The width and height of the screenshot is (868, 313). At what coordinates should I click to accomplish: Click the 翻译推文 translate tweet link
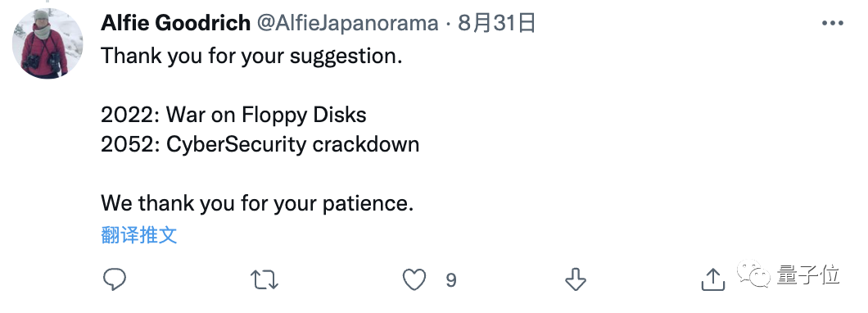pyautogui.click(x=139, y=235)
